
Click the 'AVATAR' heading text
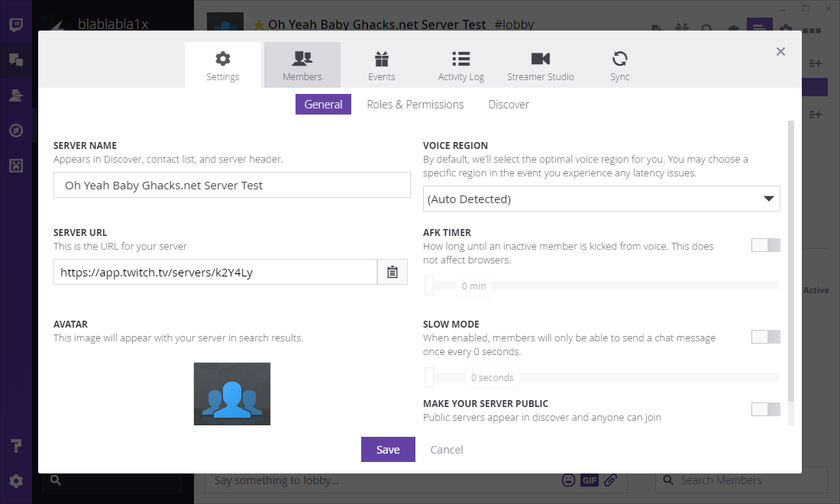[70, 324]
